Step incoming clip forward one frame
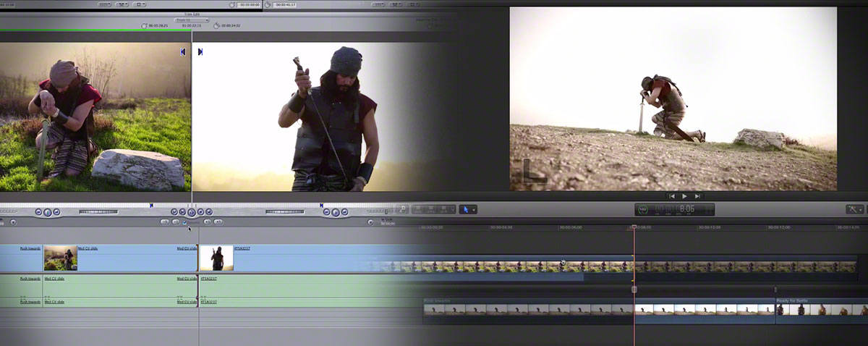The image size is (868, 346). tap(345, 211)
